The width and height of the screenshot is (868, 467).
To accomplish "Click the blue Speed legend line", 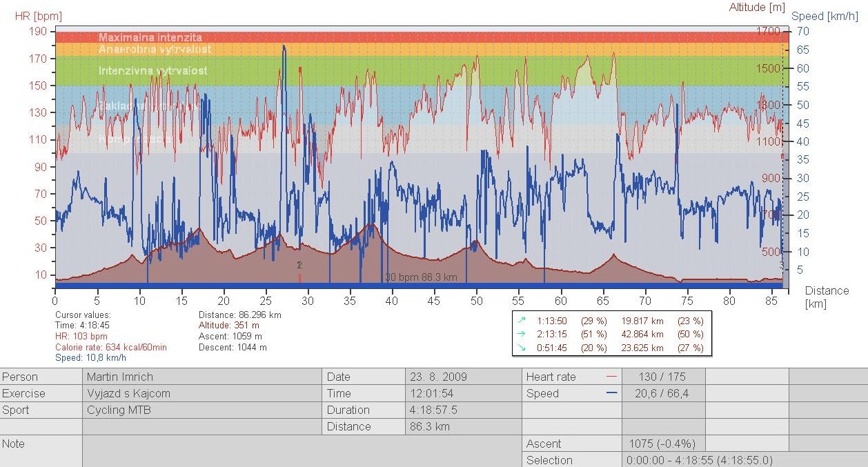I will 610,393.
